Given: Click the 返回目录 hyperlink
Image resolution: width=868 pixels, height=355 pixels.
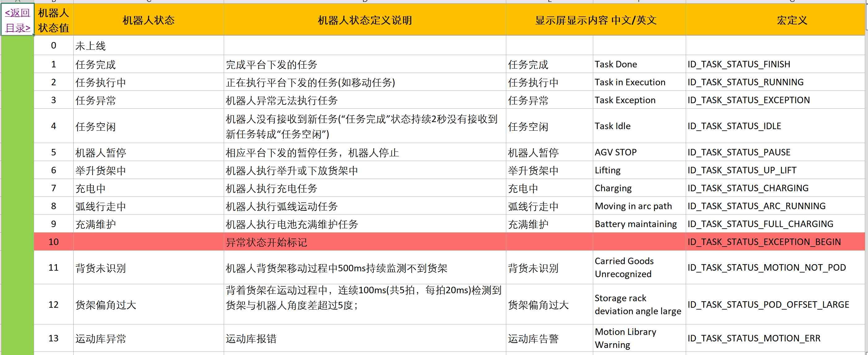Looking at the screenshot, I should (x=17, y=20).
